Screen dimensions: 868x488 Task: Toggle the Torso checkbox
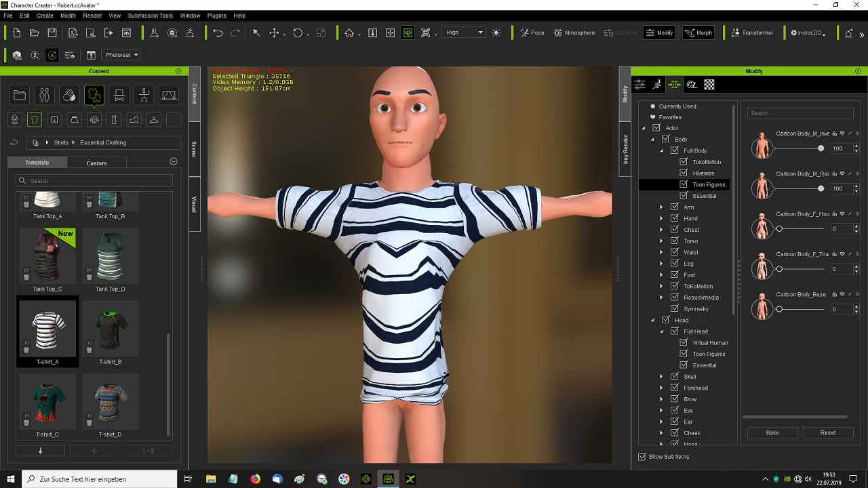coord(674,241)
